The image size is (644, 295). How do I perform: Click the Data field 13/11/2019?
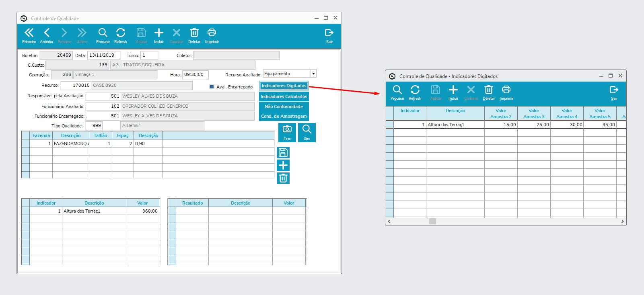(x=104, y=55)
